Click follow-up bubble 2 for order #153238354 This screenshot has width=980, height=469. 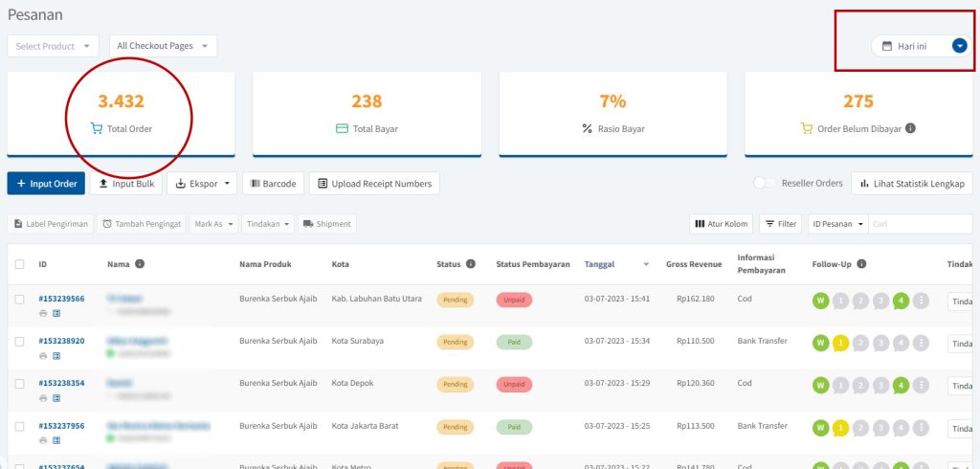tap(860, 386)
